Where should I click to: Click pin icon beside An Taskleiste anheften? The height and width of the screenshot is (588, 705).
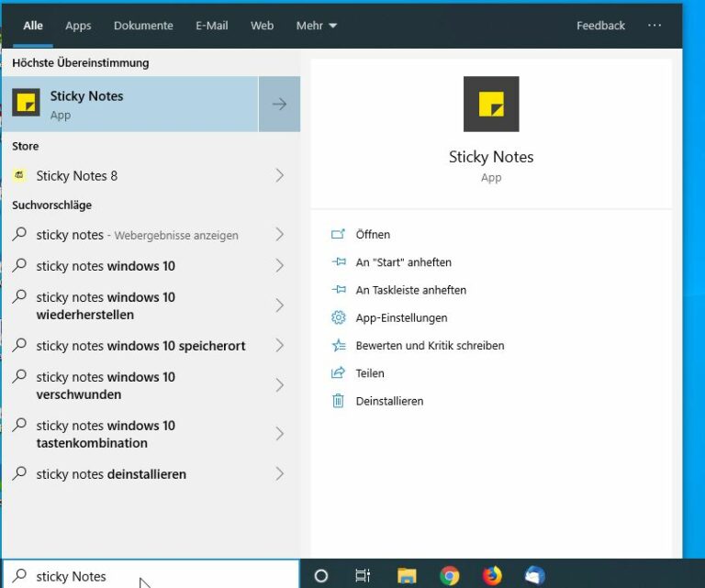338,290
